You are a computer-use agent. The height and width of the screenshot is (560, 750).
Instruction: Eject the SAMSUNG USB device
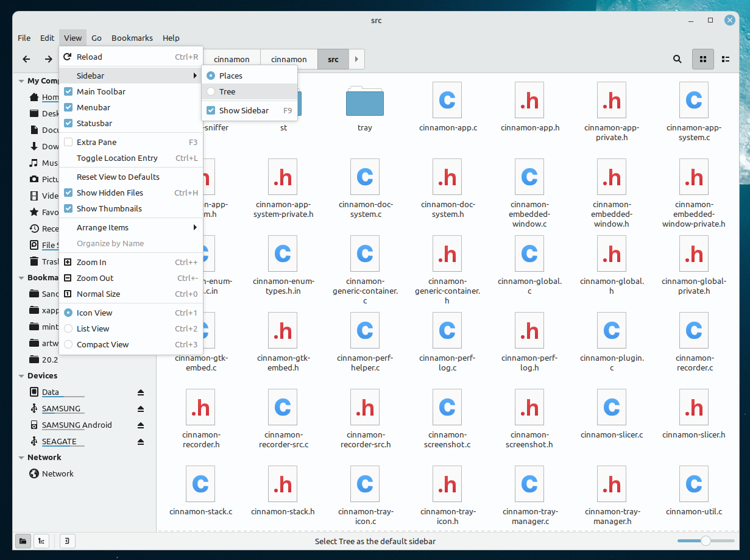coord(141,409)
